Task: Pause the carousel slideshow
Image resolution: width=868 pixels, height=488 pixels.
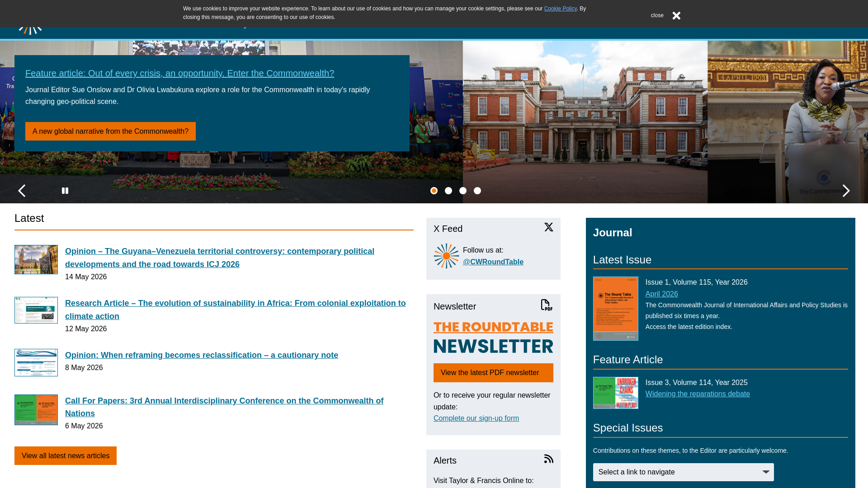Action: (65, 191)
